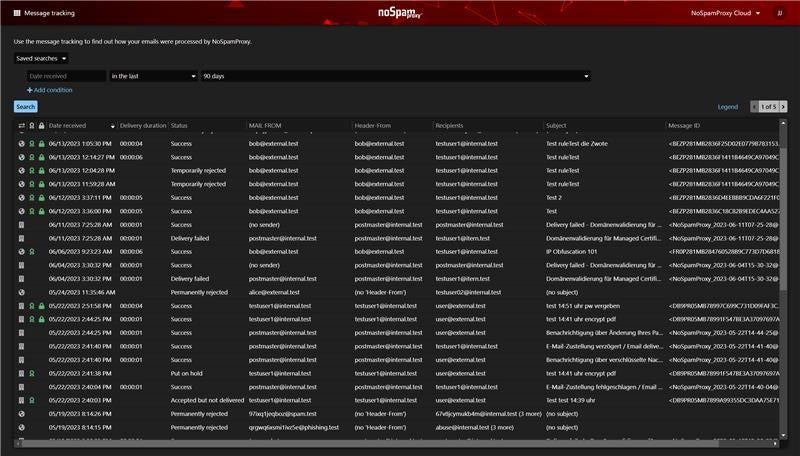The image size is (800, 456).
Task: Toggle sort arrow on Date received column
Action: (x=113, y=126)
